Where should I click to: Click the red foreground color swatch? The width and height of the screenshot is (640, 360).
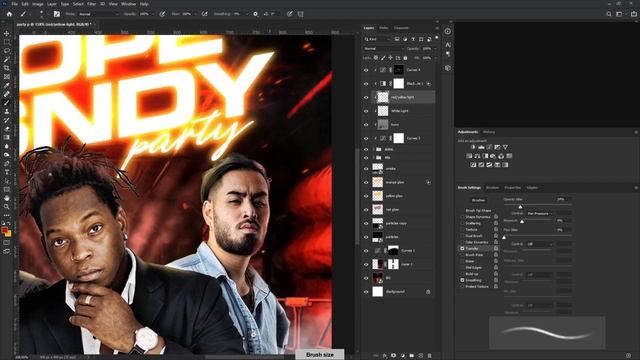click(5, 230)
